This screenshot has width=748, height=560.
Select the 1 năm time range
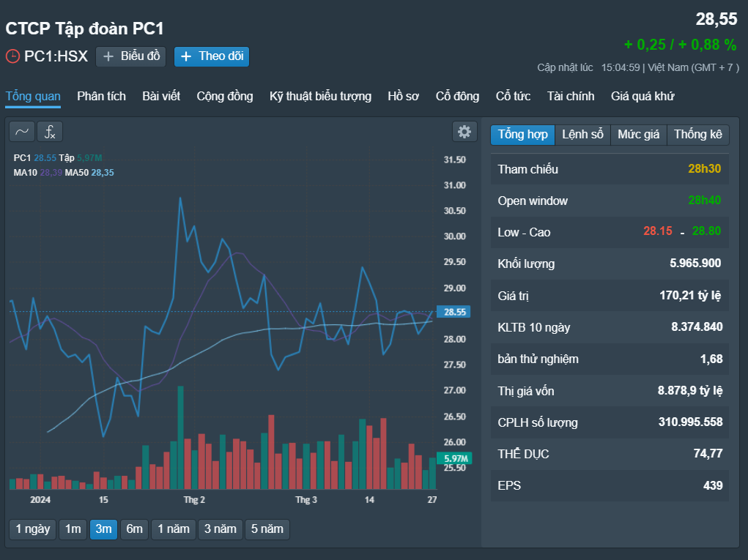click(174, 529)
